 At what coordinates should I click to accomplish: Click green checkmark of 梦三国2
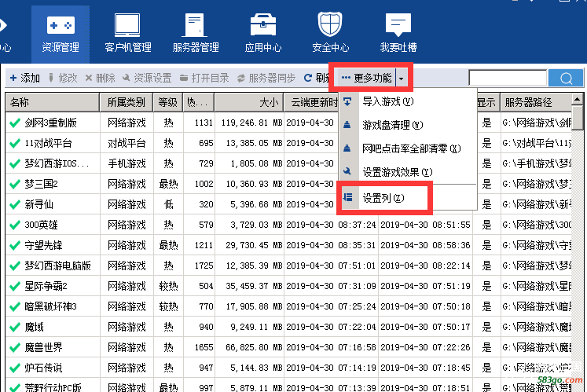(x=15, y=184)
